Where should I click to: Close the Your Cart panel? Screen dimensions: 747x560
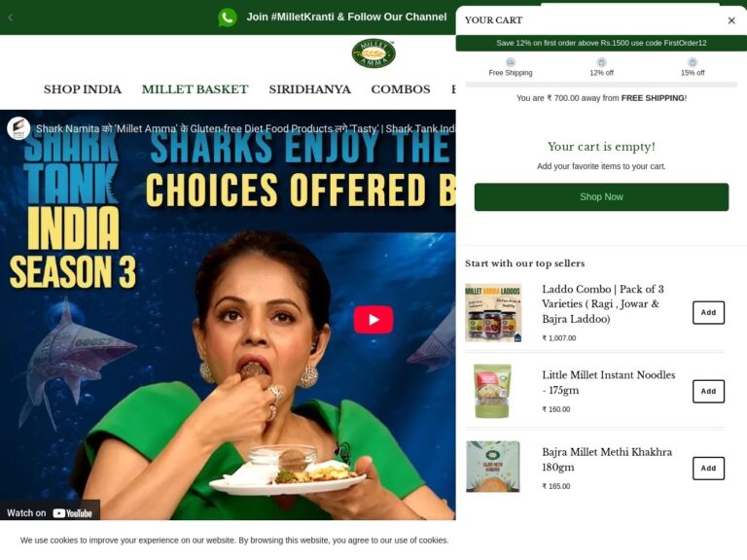click(x=731, y=20)
